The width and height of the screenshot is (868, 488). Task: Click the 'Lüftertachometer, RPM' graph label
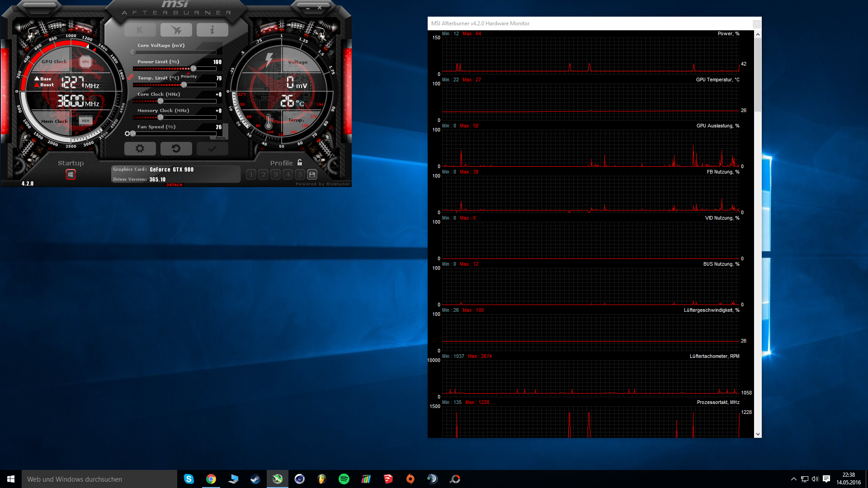coord(715,357)
